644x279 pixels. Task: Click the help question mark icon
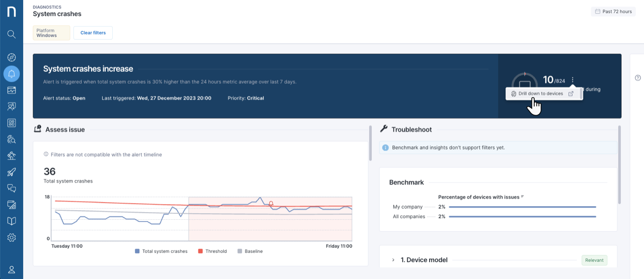tap(637, 78)
